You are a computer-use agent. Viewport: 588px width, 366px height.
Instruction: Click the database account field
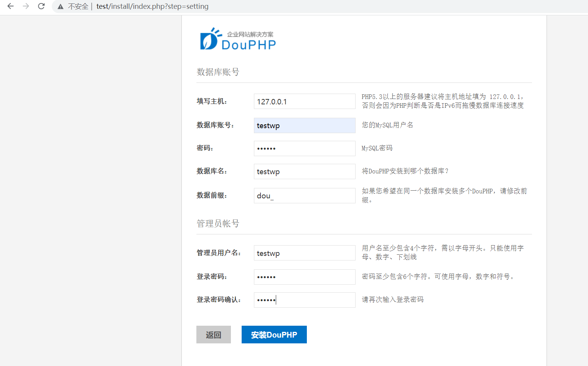click(x=305, y=125)
